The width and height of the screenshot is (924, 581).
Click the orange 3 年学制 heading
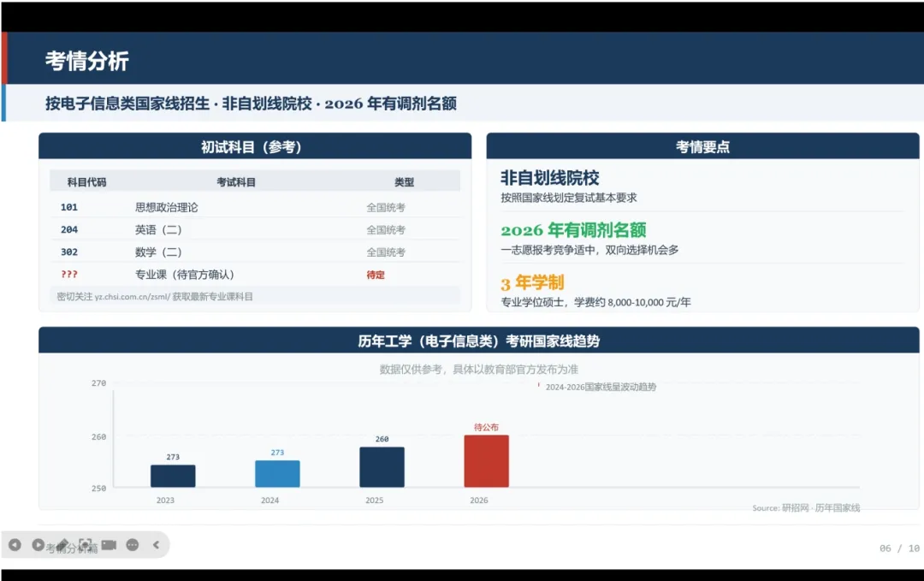click(532, 283)
